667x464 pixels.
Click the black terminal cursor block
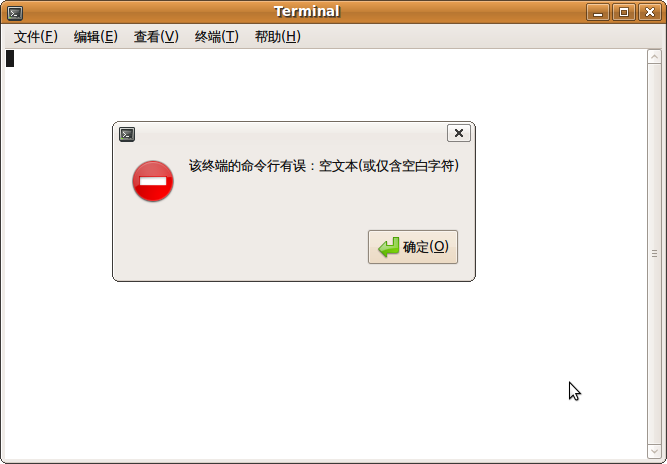(x=10, y=59)
